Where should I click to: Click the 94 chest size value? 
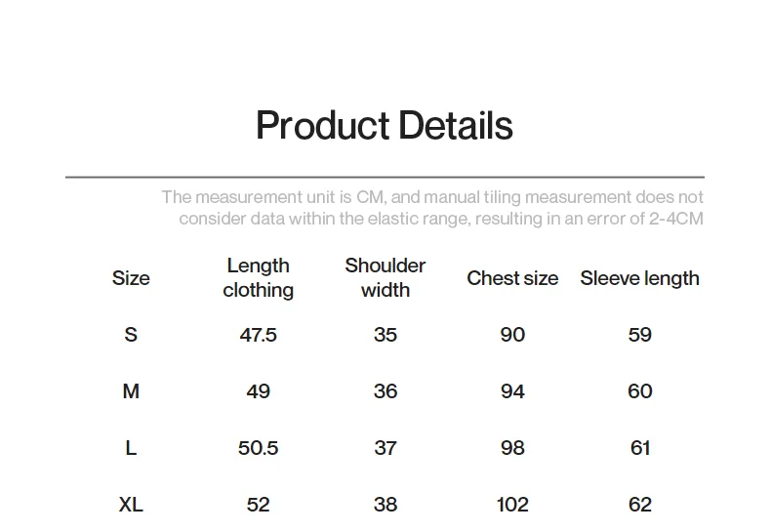512,391
